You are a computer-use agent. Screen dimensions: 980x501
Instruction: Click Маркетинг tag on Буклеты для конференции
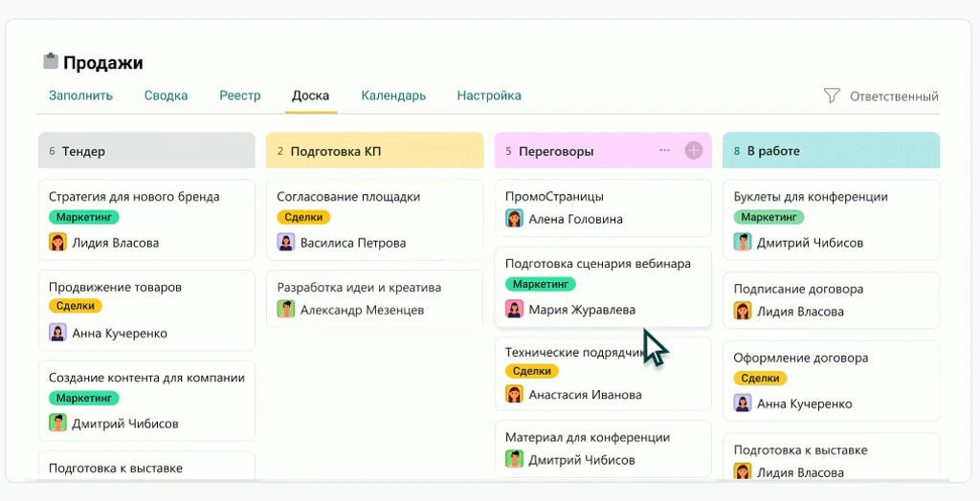click(x=768, y=217)
